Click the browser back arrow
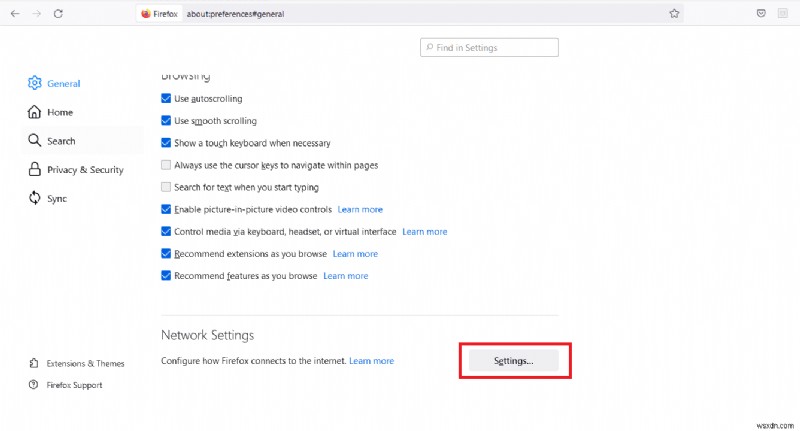 [x=14, y=14]
